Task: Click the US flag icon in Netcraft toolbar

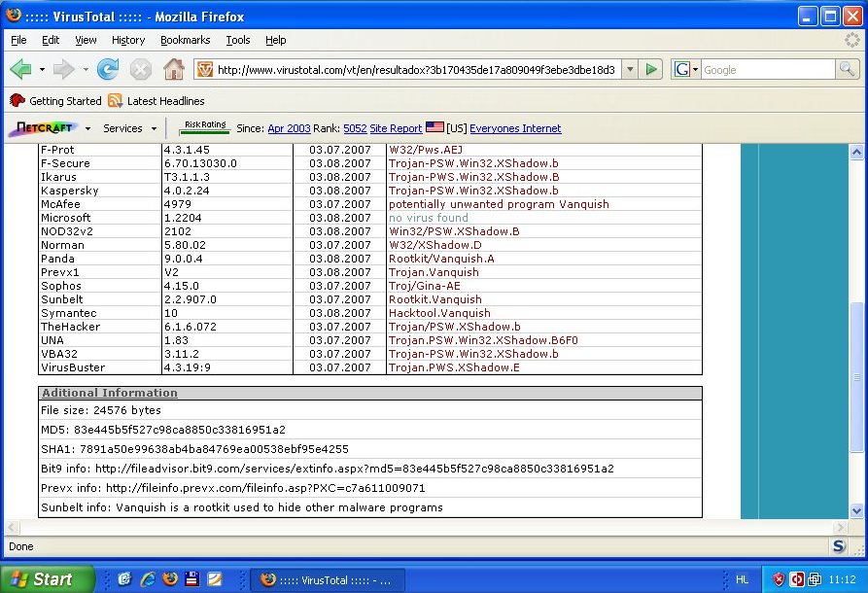Action: (x=434, y=127)
